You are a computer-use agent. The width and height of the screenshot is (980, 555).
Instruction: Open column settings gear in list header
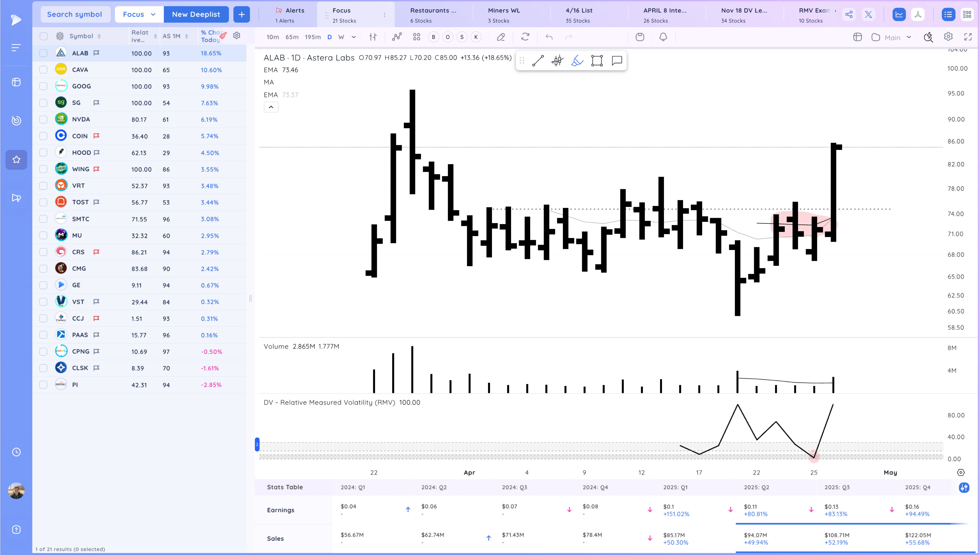[237, 36]
